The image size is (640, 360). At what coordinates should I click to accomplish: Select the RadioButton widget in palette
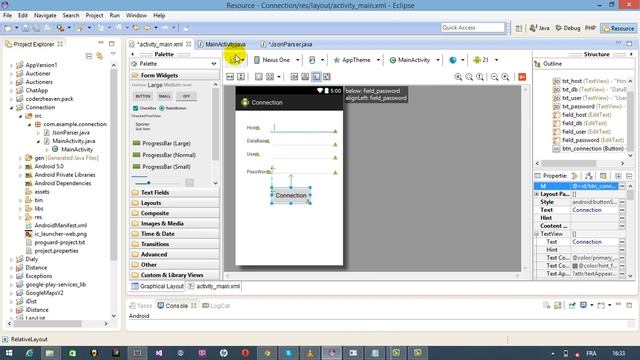point(173,108)
